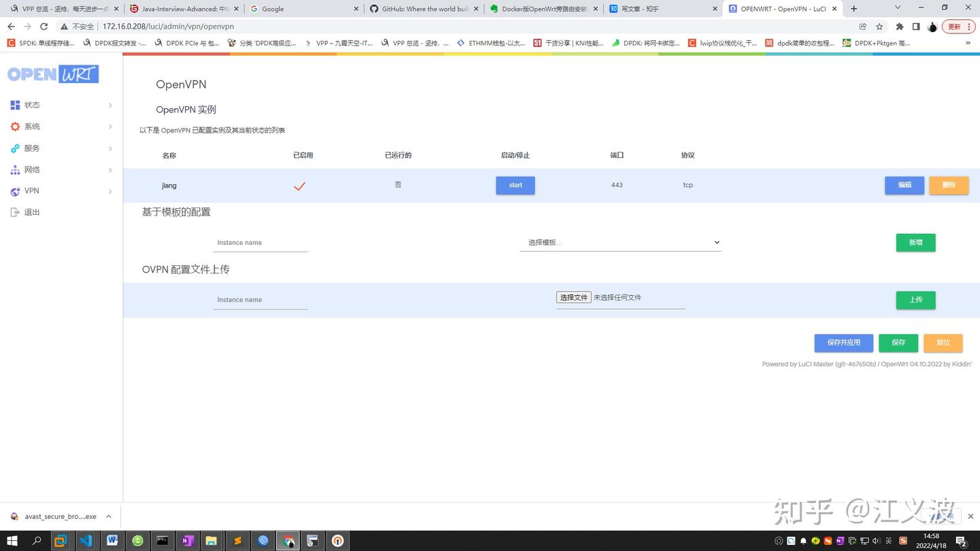
Task: Open the 选择模板 template dropdown
Action: pos(621,243)
